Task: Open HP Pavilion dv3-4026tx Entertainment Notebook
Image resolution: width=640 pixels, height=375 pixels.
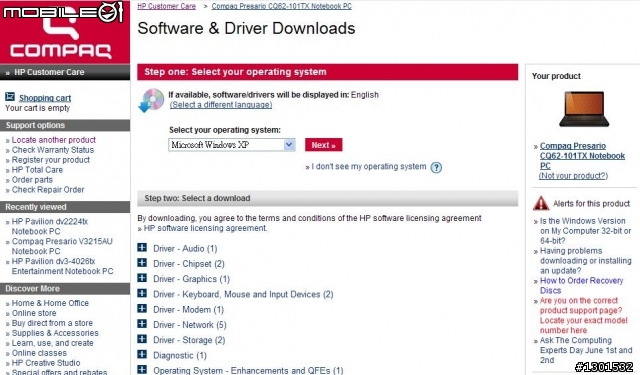Action: pos(62,266)
